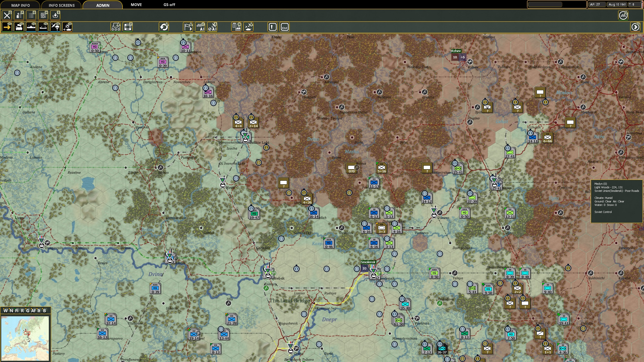Select the Soviet unit counter 5=16

[382, 168]
